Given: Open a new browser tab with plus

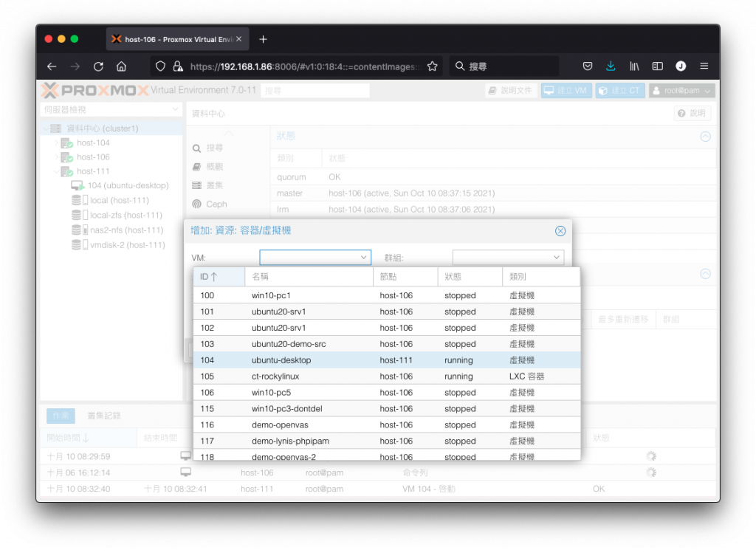Looking at the screenshot, I should point(263,40).
